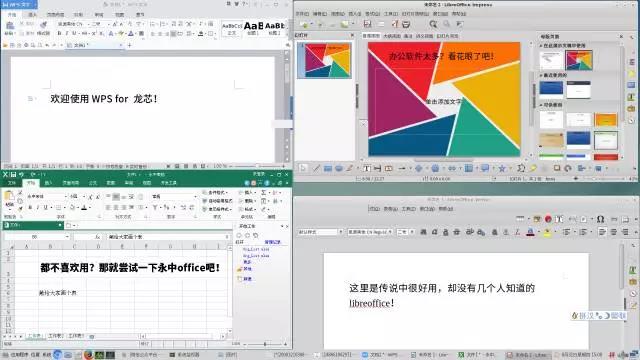The image size is (640, 360).
Task: Click the font color swatch in LibreOffice Writer
Action: [x=530, y=232]
